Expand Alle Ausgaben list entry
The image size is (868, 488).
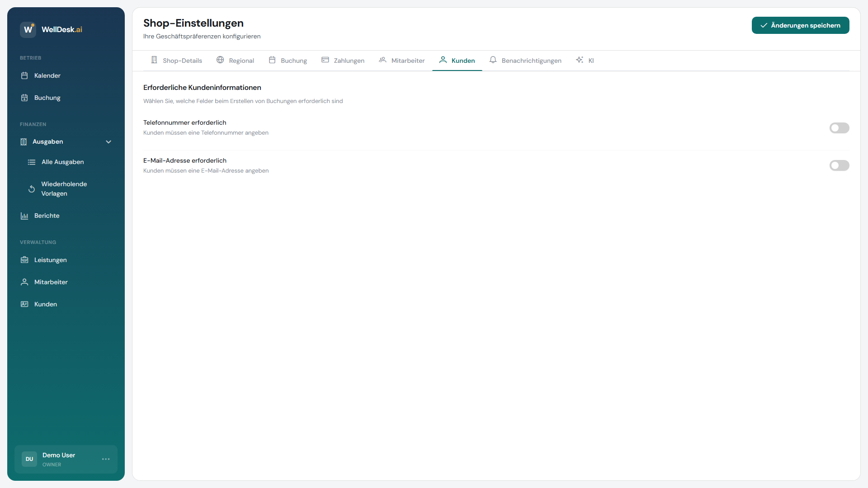[62, 162]
